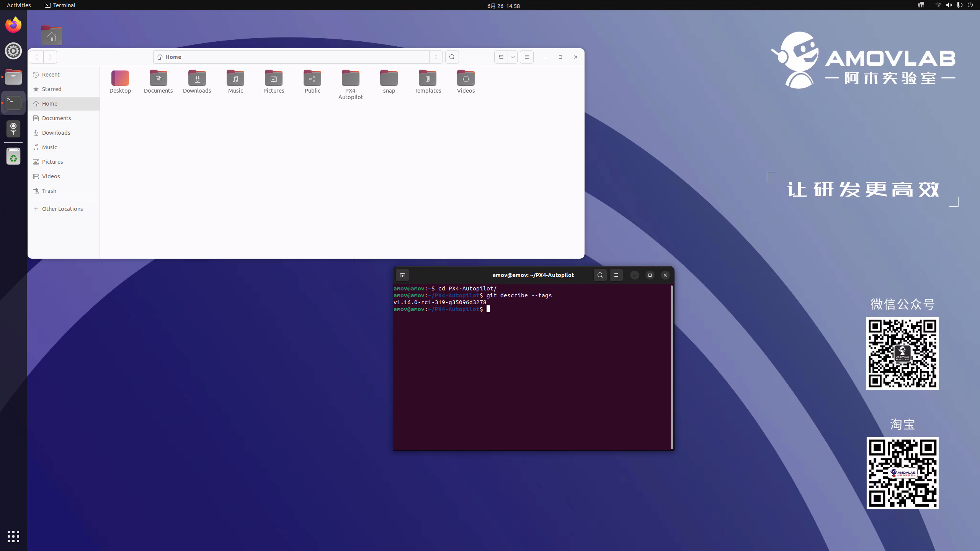Open Downloads in Files sidebar
This screenshot has width=980, height=551.
click(x=64, y=133)
